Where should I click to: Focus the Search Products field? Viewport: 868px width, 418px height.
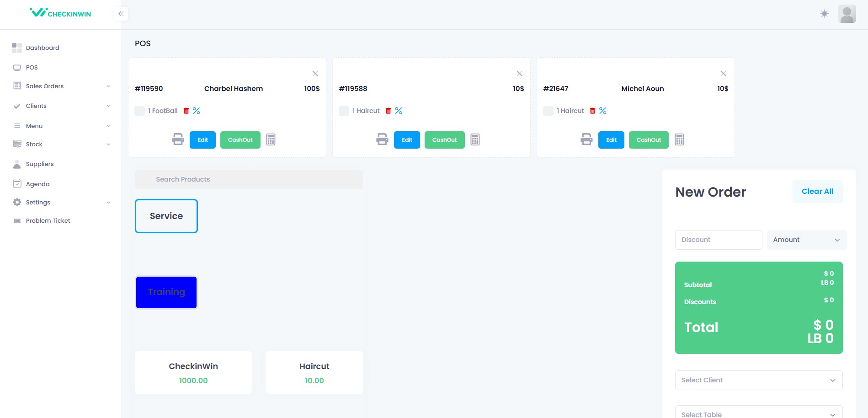pyautogui.click(x=249, y=179)
